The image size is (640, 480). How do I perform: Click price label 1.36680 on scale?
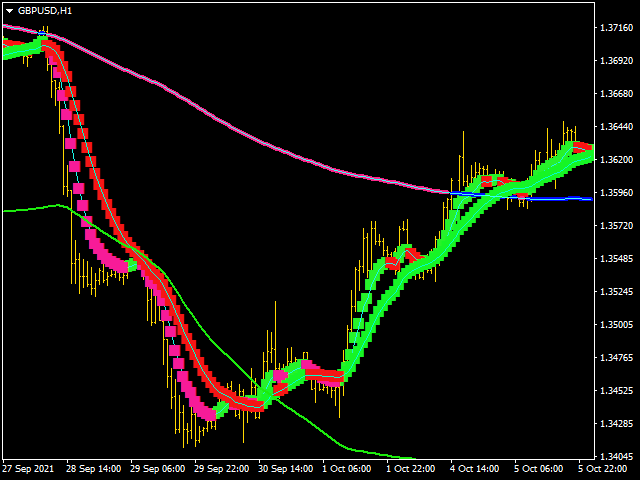tap(616, 94)
